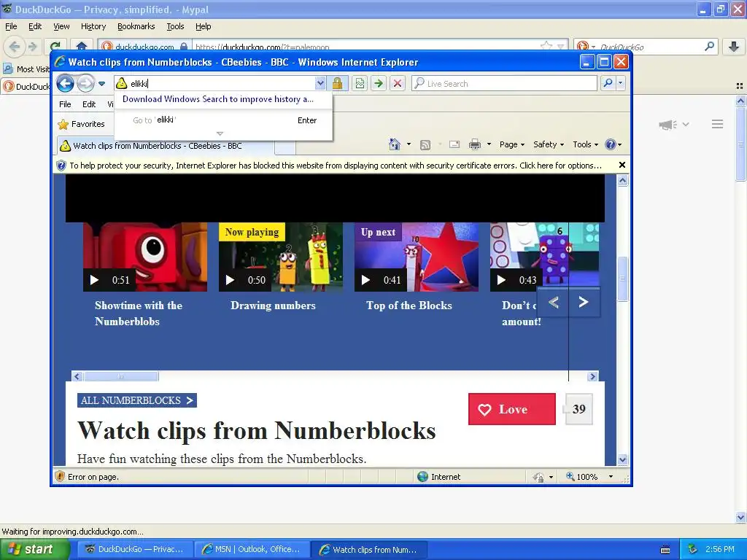Open the IE File menu
747x560 pixels.
coord(65,104)
